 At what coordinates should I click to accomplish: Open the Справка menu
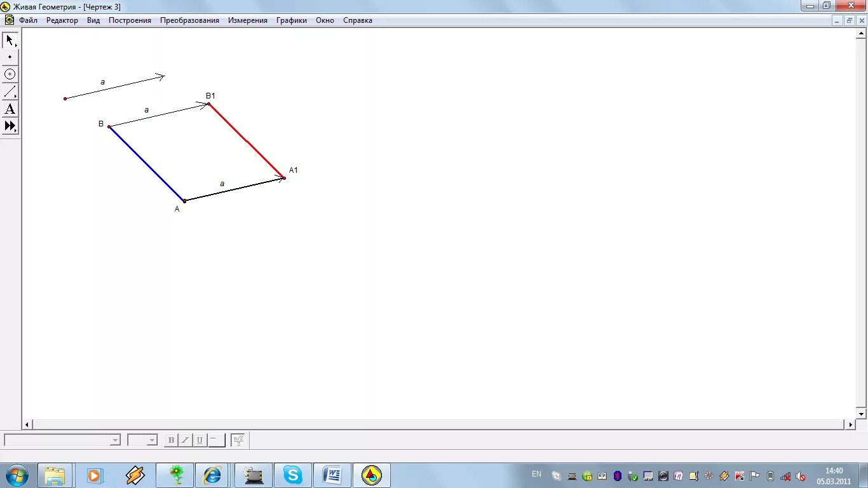pyautogui.click(x=358, y=20)
